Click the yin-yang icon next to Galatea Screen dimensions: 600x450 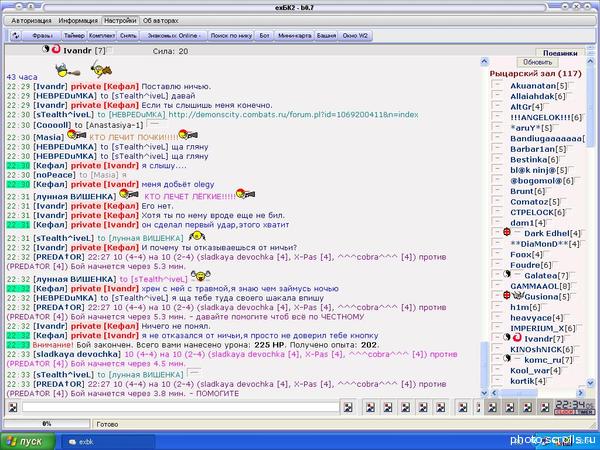point(507,274)
